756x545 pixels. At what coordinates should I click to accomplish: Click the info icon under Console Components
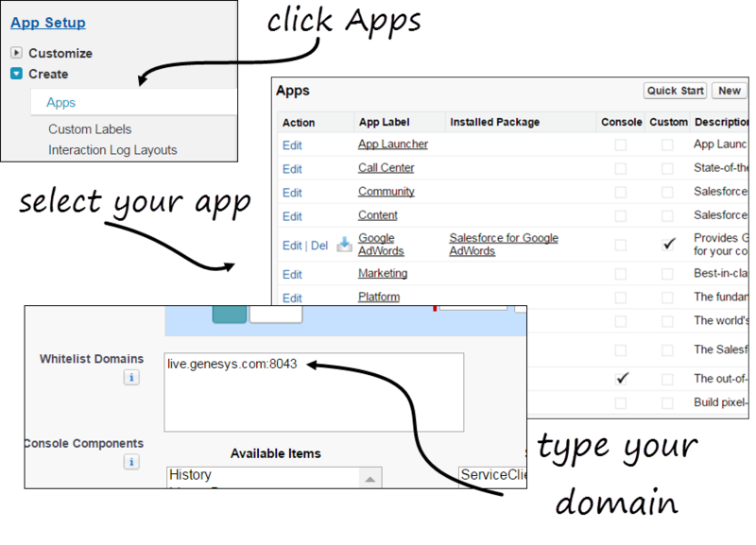[x=131, y=462]
